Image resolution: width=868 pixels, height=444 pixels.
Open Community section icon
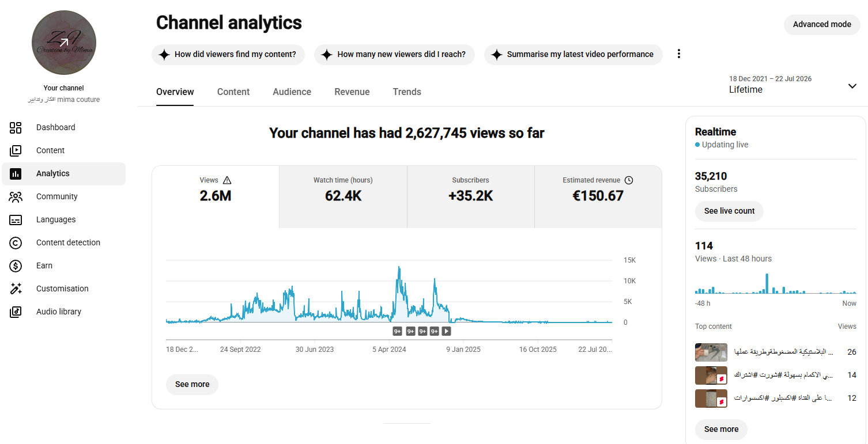click(x=16, y=197)
